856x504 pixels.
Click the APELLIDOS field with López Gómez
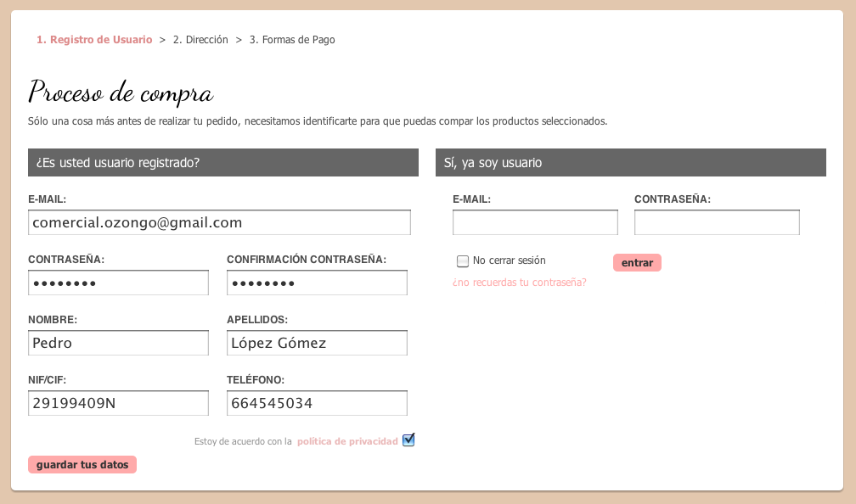point(317,343)
